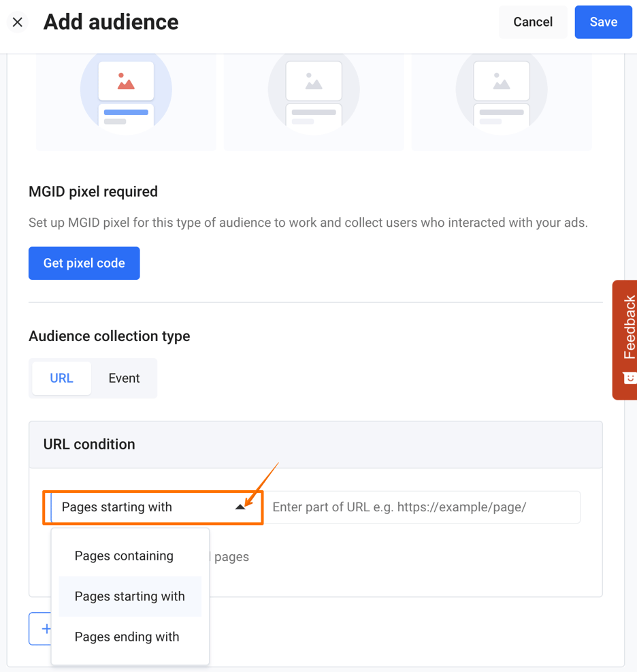Click the Enter part of URL input field

click(x=422, y=507)
